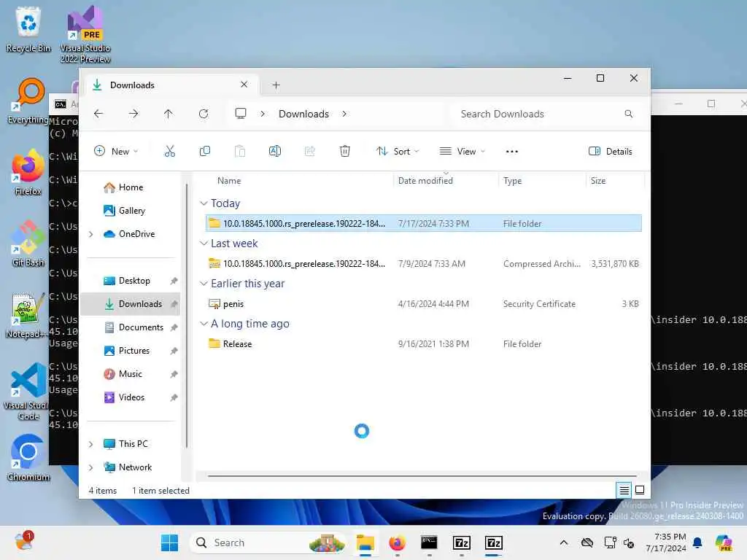
Task: Open Notepad++ desktop shortcut
Action: (26, 315)
